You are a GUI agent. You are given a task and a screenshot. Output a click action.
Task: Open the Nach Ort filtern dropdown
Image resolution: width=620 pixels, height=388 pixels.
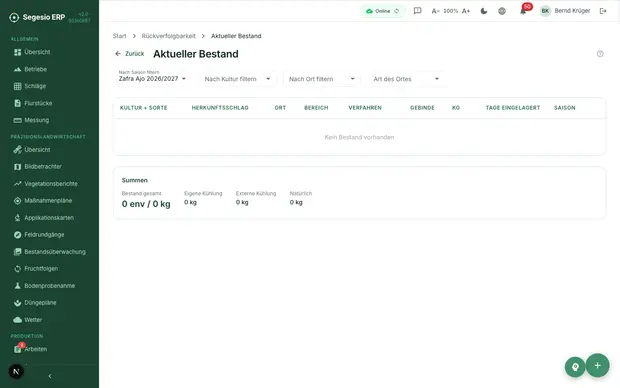tap(321, 79)
